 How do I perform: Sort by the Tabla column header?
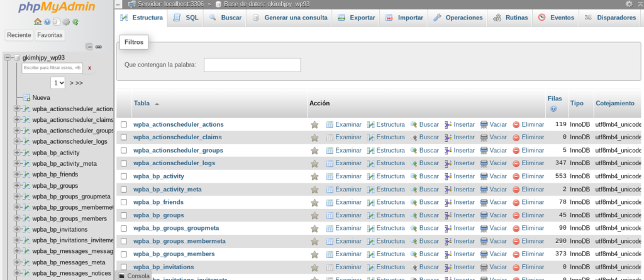[x=142, y=104]
